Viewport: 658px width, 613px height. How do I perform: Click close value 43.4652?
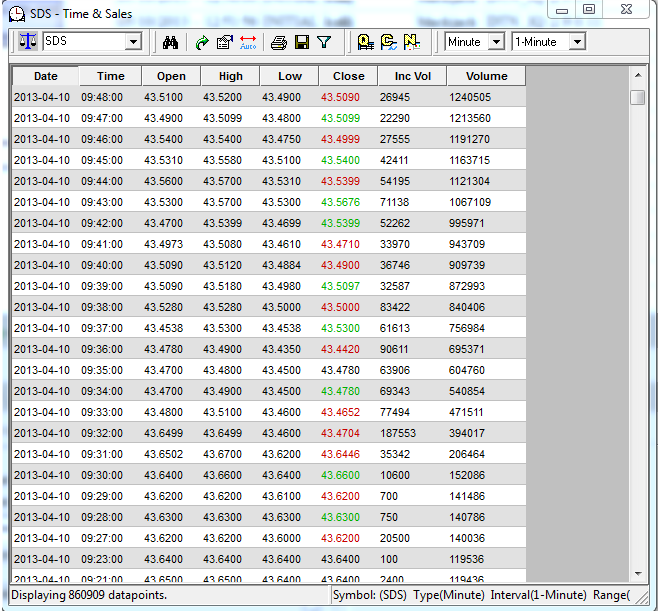pyautogui.click(x=340, y=412)
